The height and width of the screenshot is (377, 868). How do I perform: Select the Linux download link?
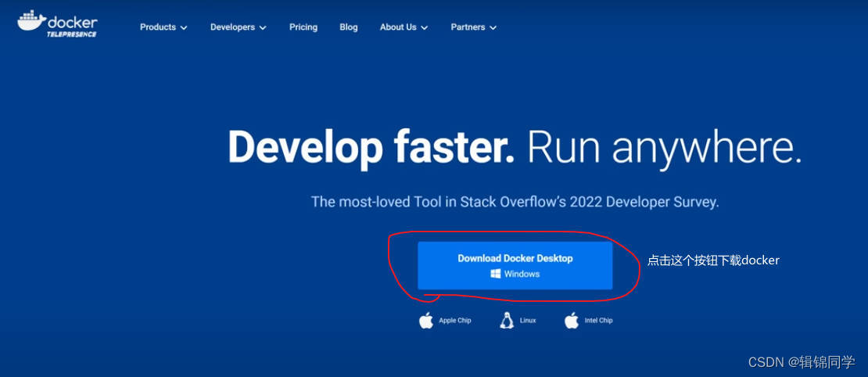pyautogui.click(x=528, y=321)
